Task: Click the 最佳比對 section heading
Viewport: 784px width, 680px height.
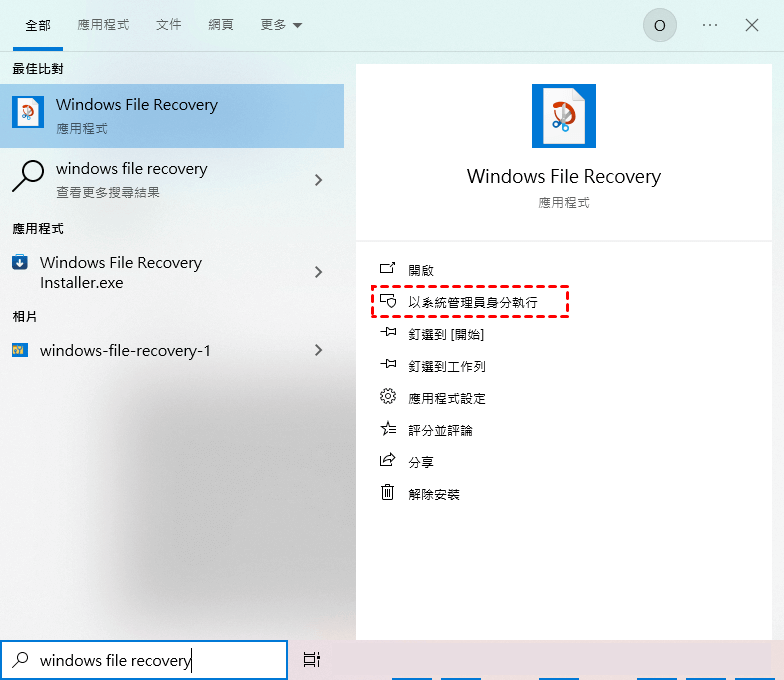Action: (x=38, y=69)
